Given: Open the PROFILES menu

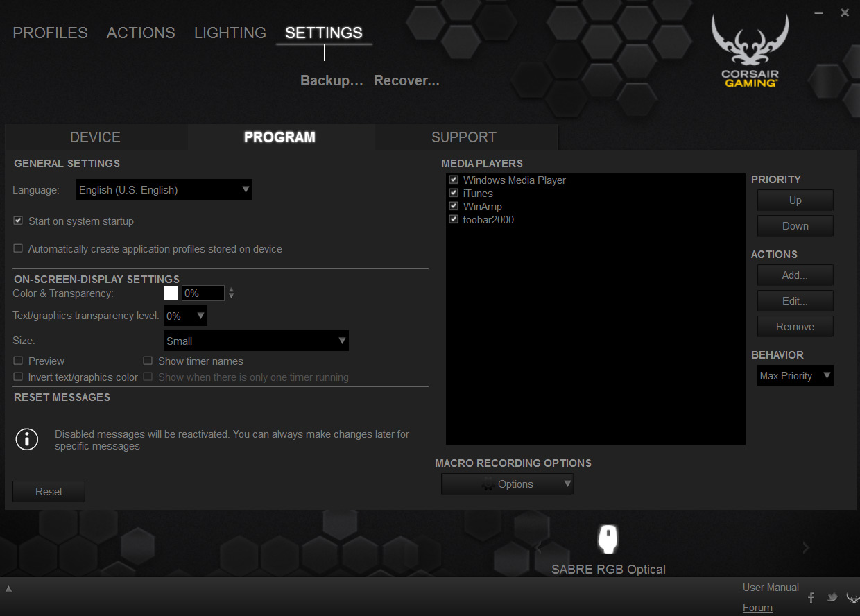Looking at the screenshot, I should pyautogui.click(x=50, y=33).
